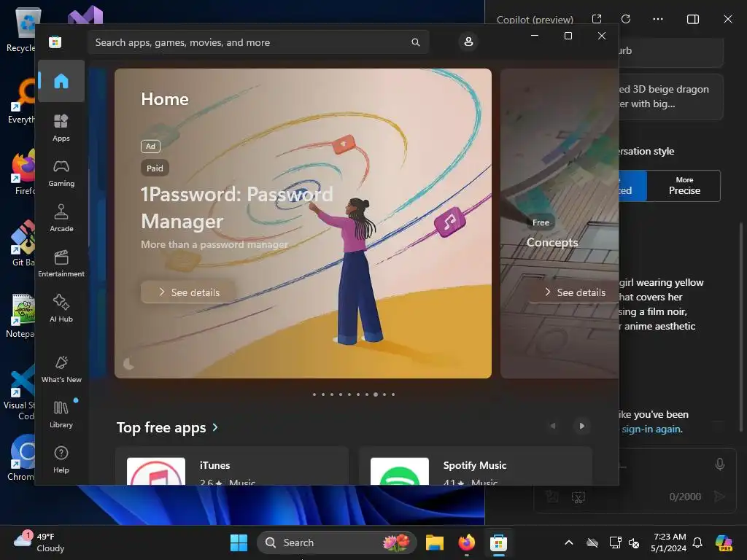Click the Recycle Bin desktop icon
The width and height of the screenshot is (747, 560).
[x=22, y=29]
